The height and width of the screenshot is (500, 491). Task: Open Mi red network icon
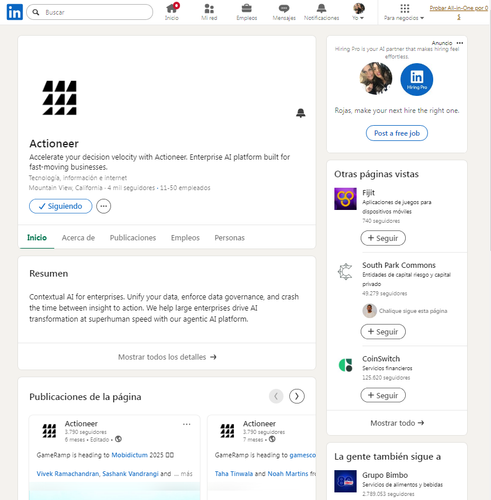pyautogui.click(x=209, y=12)
